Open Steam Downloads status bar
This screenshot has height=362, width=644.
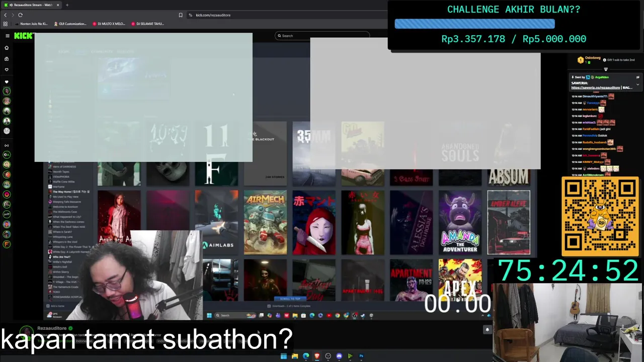290,306
